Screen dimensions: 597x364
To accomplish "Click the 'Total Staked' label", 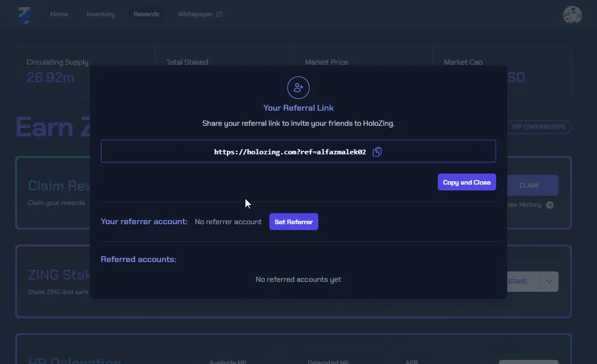I will (x=187, y=62).
